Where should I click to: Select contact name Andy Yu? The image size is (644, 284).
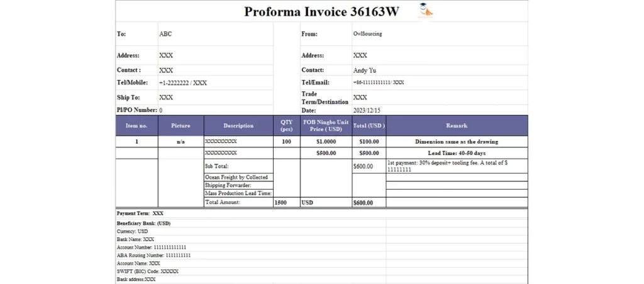365,71
